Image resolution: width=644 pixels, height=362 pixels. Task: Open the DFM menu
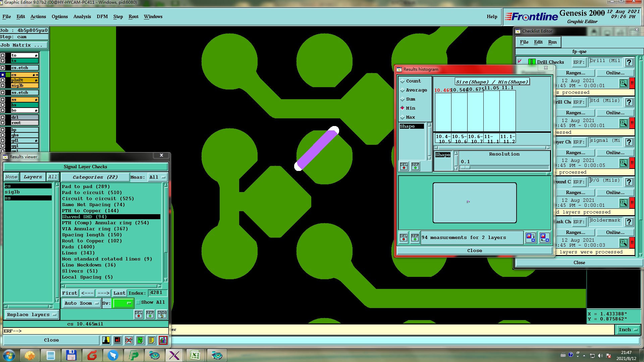102,16
